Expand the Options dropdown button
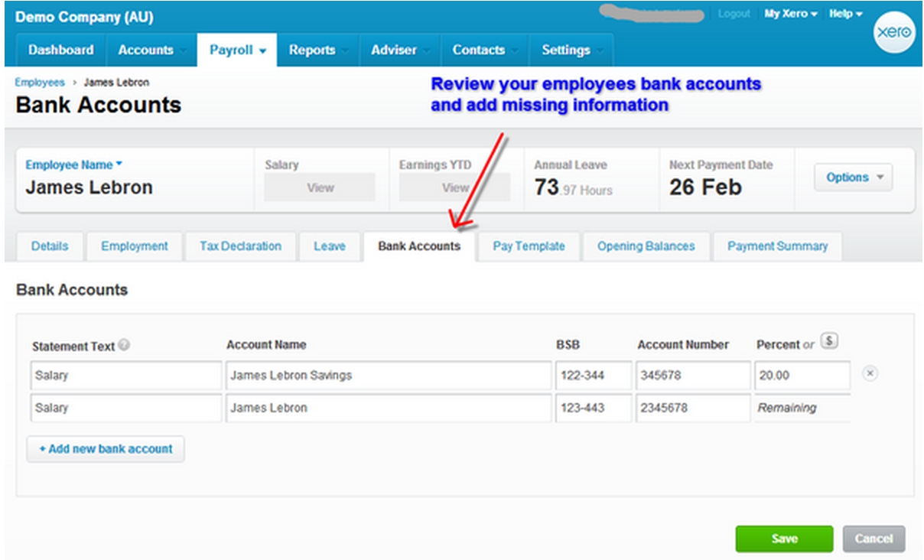This screenshot has width=924, height=560. coord(853,177)
